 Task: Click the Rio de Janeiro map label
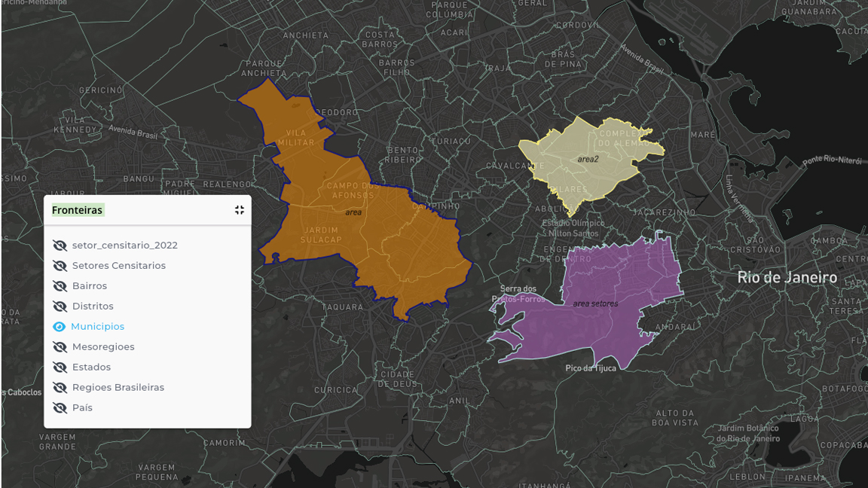click(787, 278)
